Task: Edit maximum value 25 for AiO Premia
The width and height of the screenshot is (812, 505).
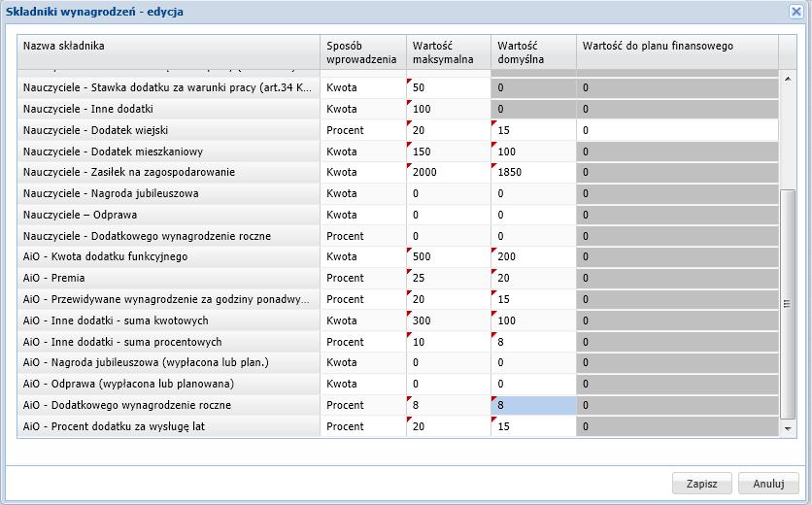Action: coord(449,278)
